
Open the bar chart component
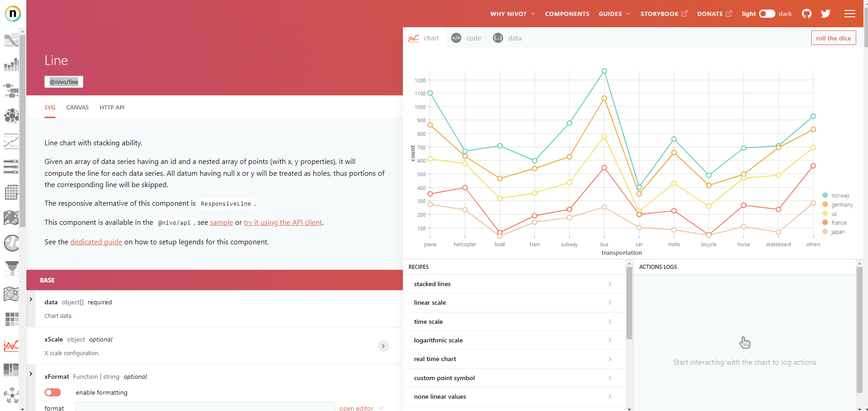[x=11, y=65]
